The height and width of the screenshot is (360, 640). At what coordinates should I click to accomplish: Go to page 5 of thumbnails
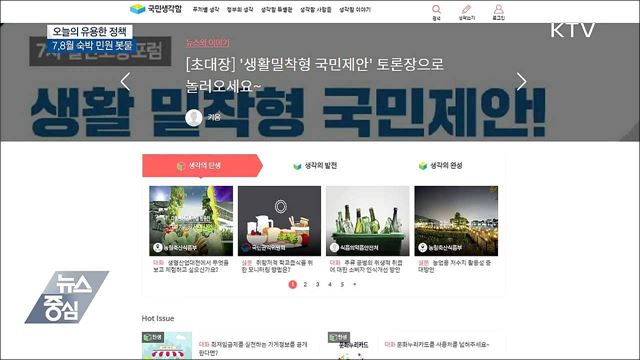tap(342, 284)
